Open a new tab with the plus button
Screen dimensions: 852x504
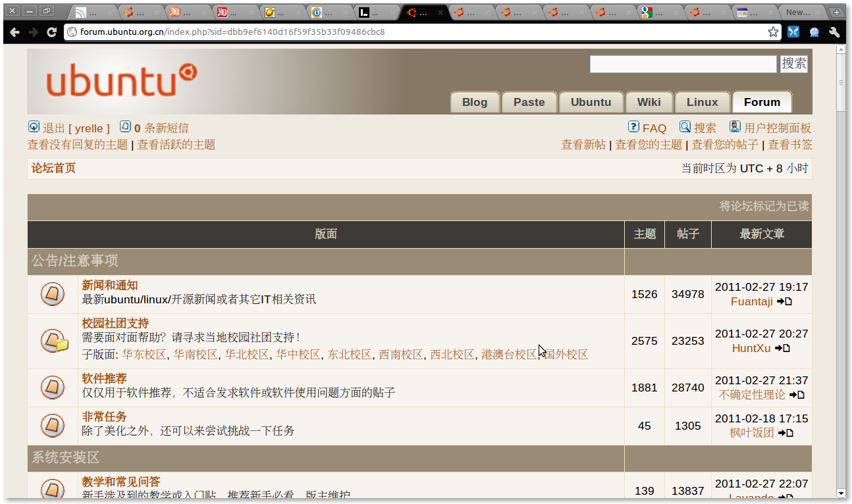click(837, 13)
